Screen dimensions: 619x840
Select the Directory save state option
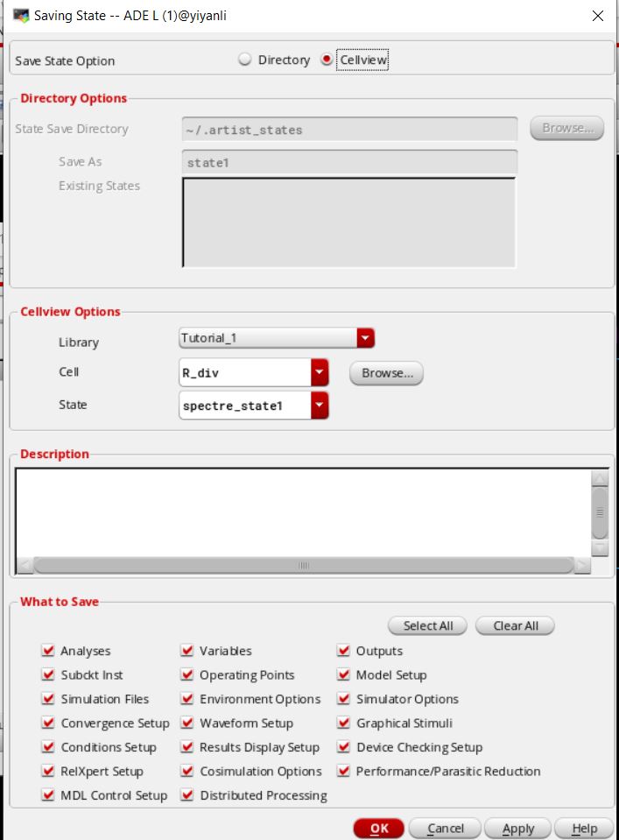tap(244, 60)
